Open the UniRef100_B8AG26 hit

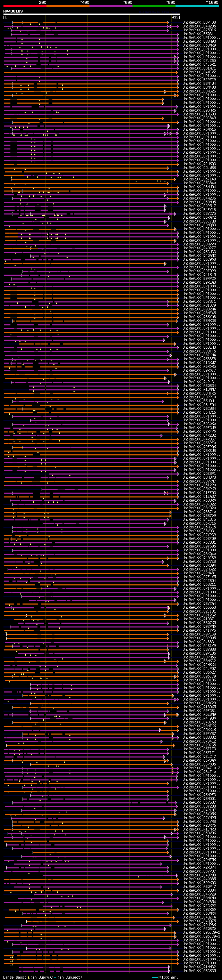click(x=199, y=91)
